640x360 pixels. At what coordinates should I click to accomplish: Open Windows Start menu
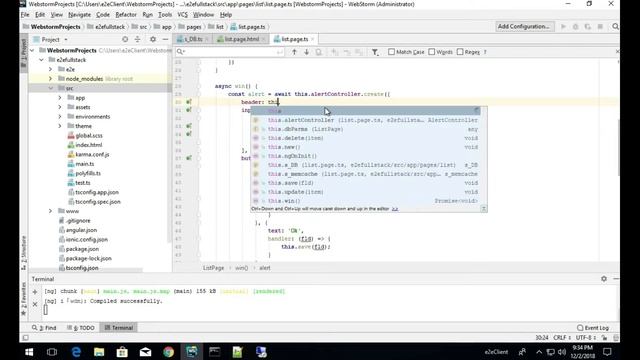29,352
